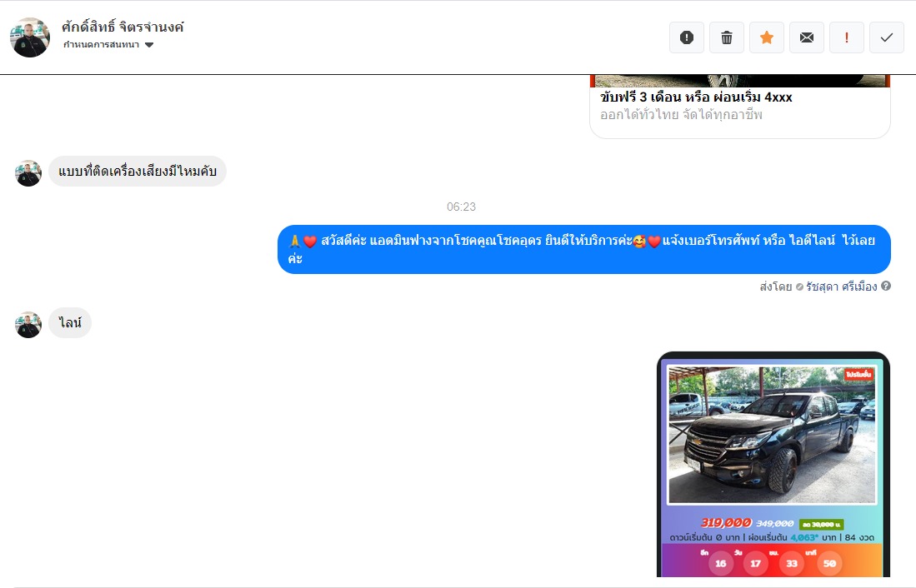Click sender avatar beside แบบที่ติดเครื่องเสียง message
The width and height of the screenshot is (916, 588).
[x=28, y=173]
